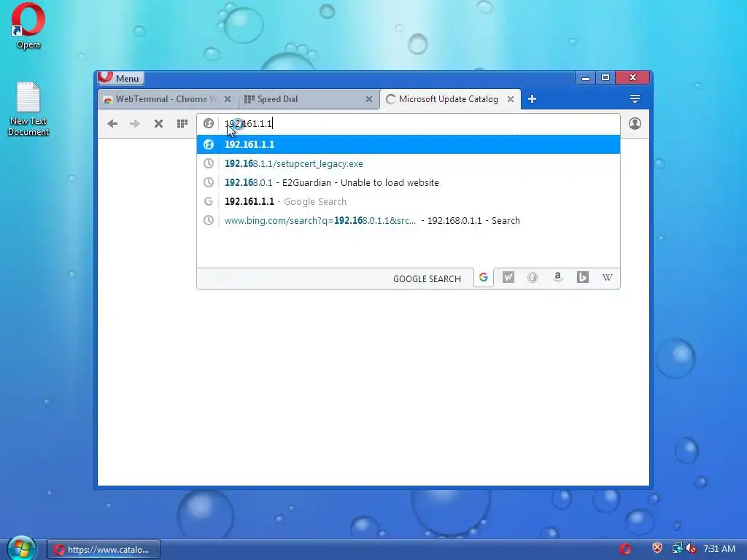Viewport: 747px width, 560px height.
Task: Open Speed Dial grid icon in toolbar
Action: point(182,124)
